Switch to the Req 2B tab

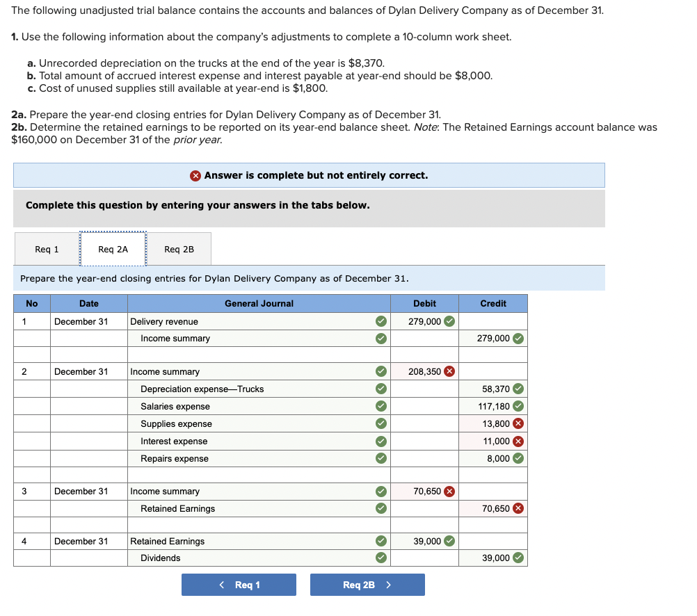[179, 248]
